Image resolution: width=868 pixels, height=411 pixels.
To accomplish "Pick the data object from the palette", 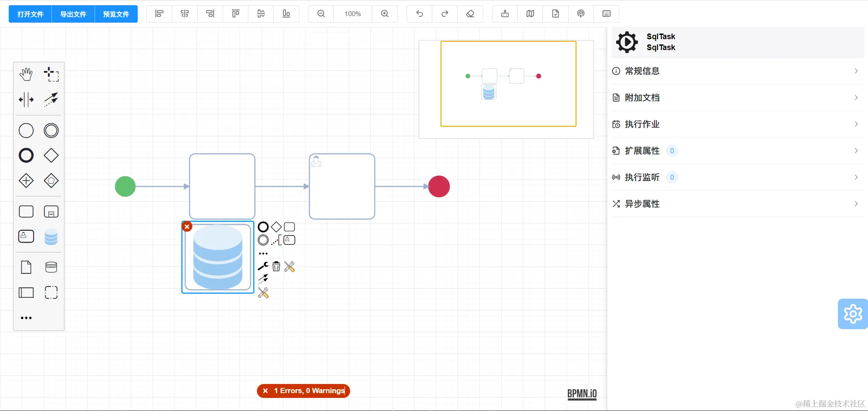I will (26, 267).
